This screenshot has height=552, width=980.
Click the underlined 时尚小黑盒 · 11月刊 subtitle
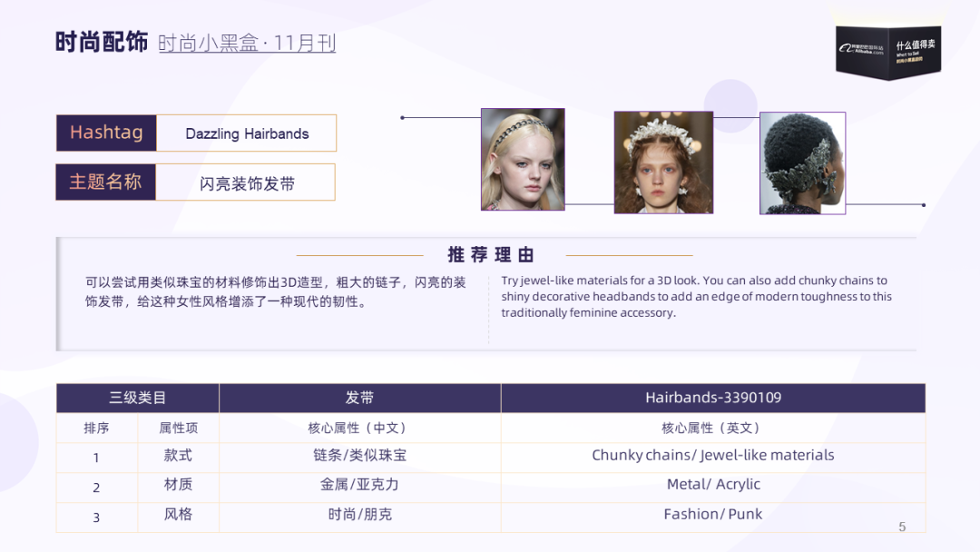pyautogui.click(x=247, y=43)
